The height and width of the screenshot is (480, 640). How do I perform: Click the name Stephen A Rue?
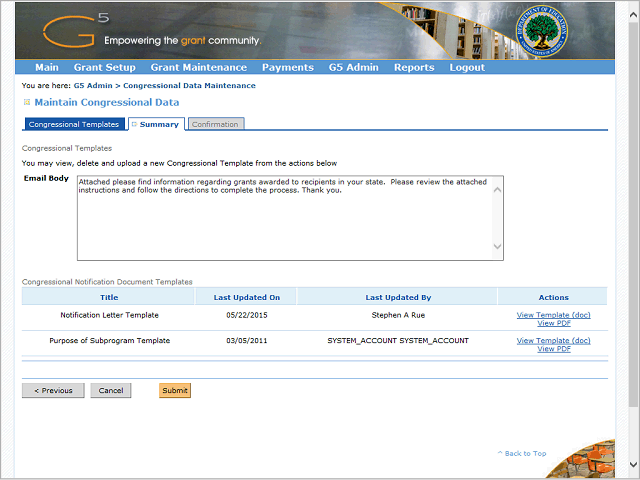398,315
